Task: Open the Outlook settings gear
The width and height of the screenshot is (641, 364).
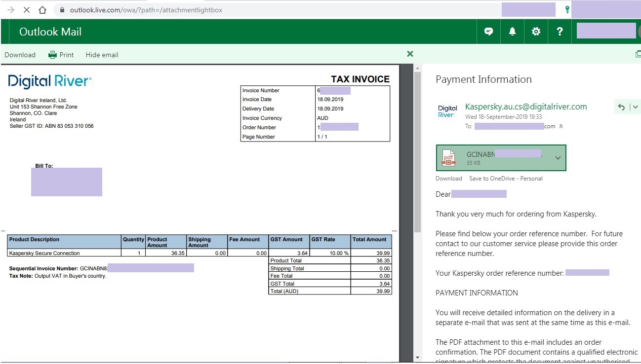Action: [536, 32]
